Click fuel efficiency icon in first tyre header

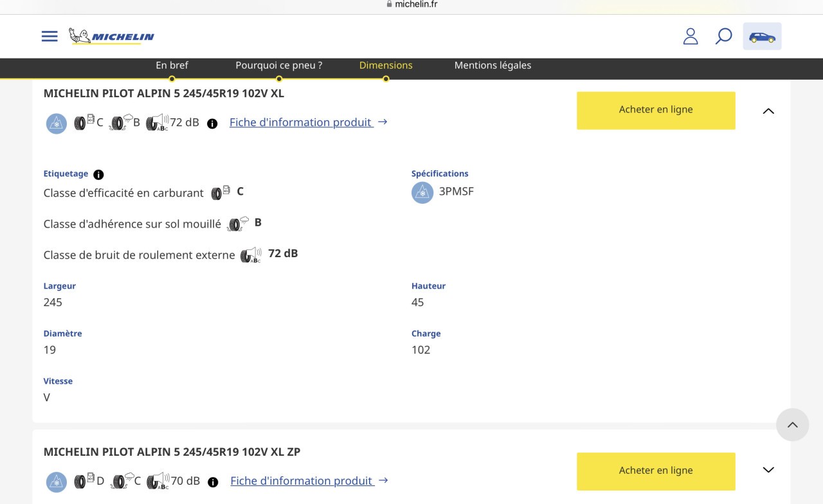point(84,122)
